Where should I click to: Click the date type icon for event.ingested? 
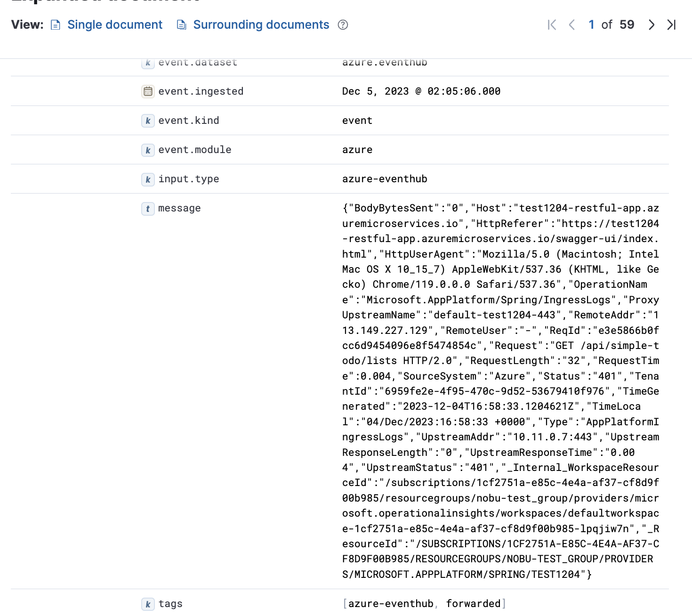(148, 91)
